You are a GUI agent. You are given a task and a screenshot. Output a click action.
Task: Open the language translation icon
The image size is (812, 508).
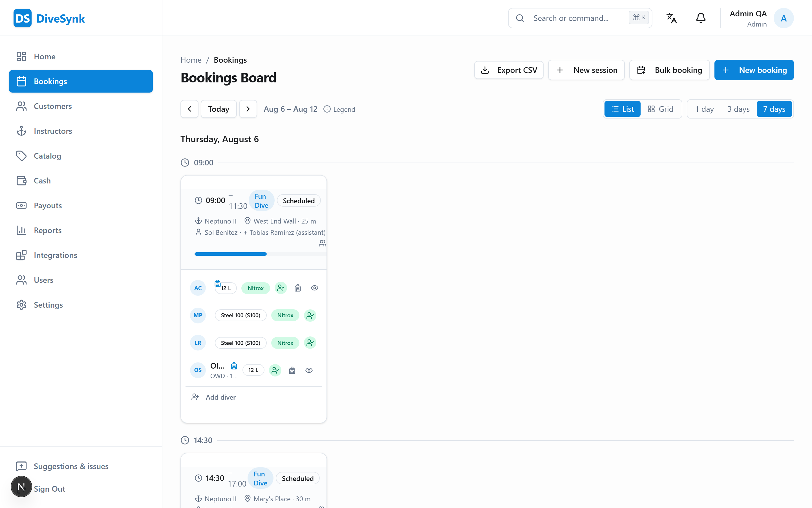click(x=671, y=18)
